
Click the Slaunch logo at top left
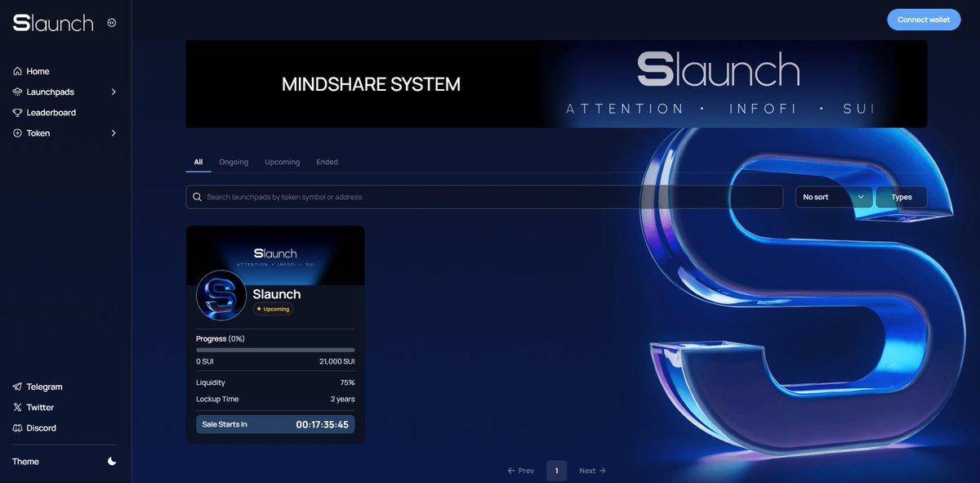tap(51, 23)
